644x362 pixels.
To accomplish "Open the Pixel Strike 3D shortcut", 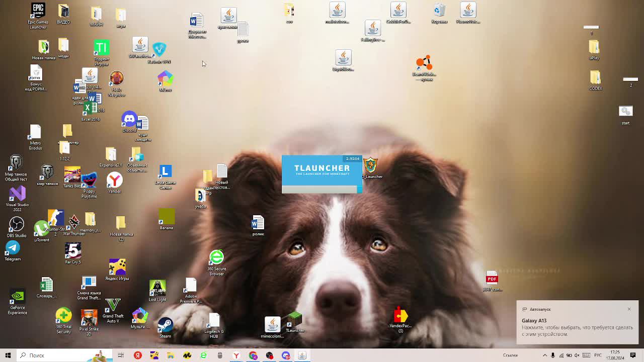I will [x=89, y=323].
